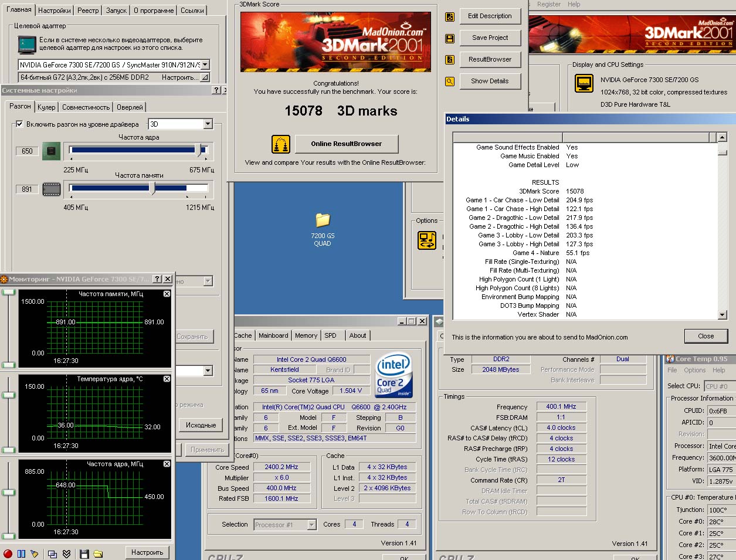This screenshot has height=560, width=736.
Task: Click the detach windows icon in monitoring toolbar
Action: (x=52, y=554)
